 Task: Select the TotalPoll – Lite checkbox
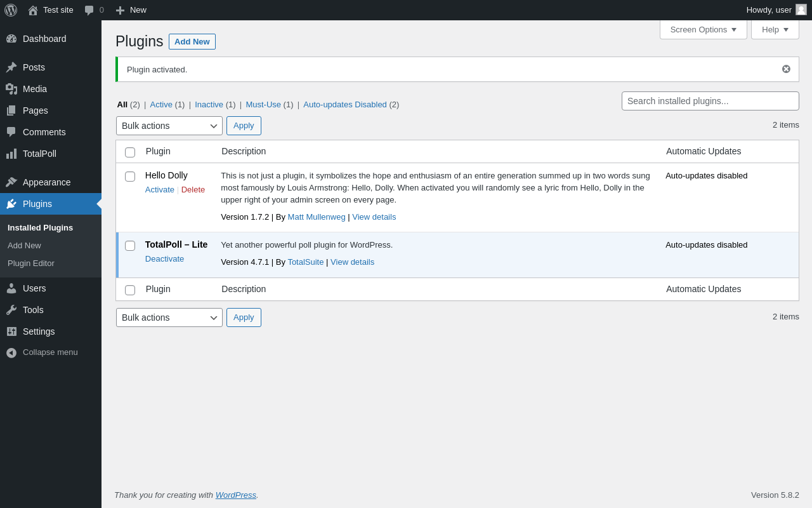[130, 246]
